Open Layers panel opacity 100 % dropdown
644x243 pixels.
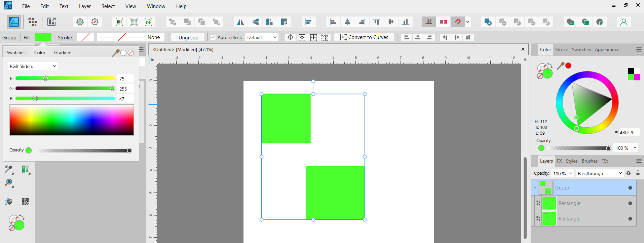563,173
